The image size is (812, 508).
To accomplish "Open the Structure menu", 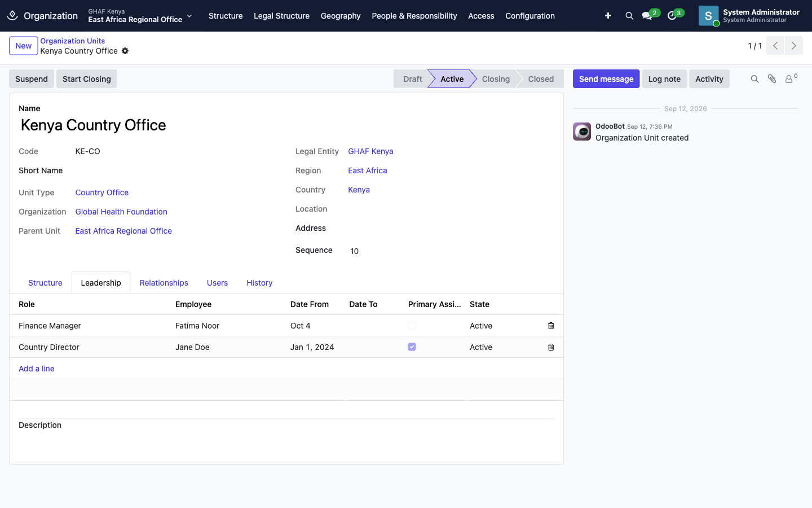I will click(226, 16).
